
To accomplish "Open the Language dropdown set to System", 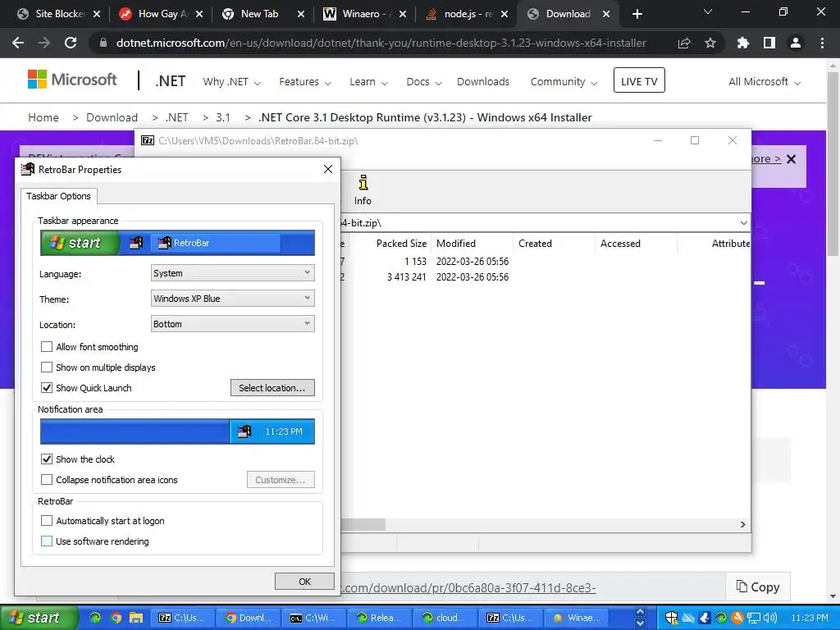I will [232, 273].
